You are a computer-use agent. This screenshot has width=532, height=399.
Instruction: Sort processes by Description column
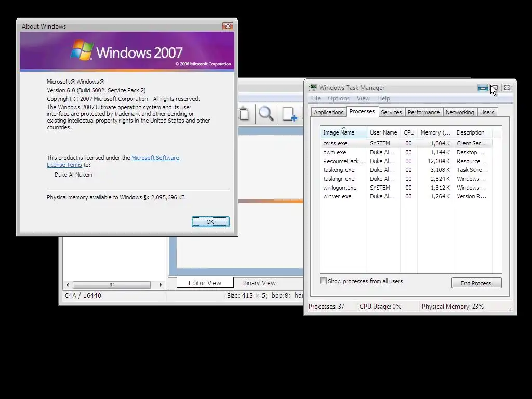(473, 132)
